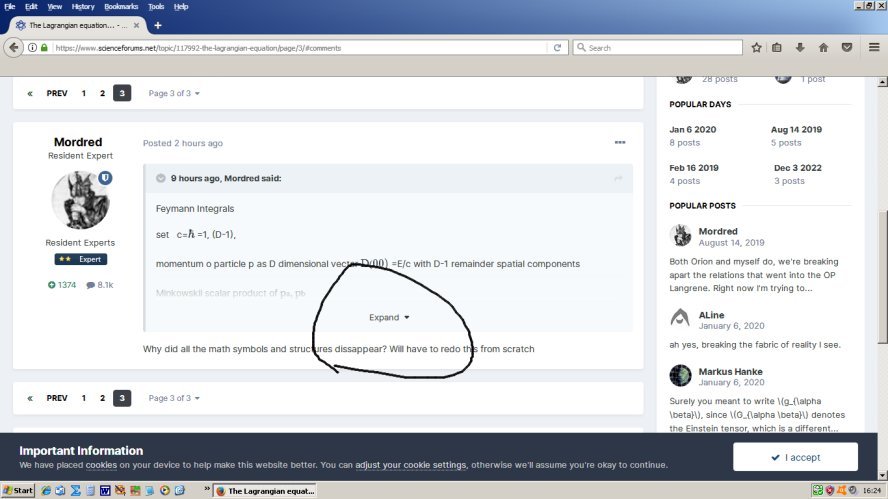Open the downloads arrow icon
The height and width of the screenshot is (499, 888).
800,47
